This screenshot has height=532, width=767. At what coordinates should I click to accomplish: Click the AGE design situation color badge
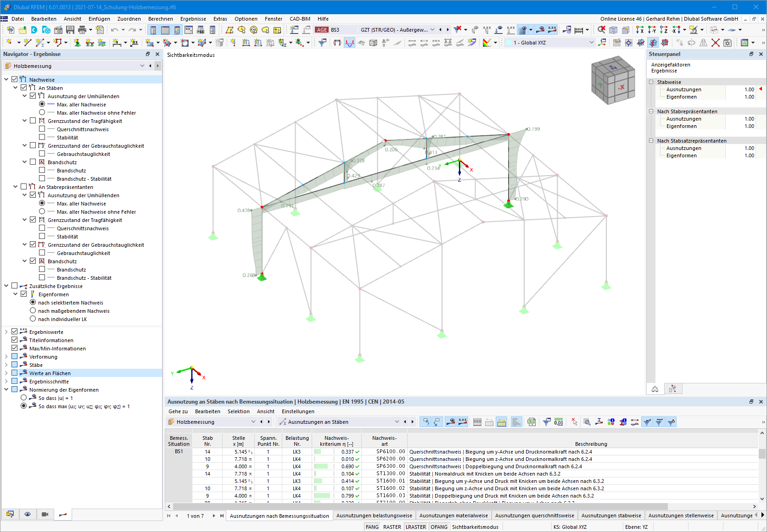point(322,30)
